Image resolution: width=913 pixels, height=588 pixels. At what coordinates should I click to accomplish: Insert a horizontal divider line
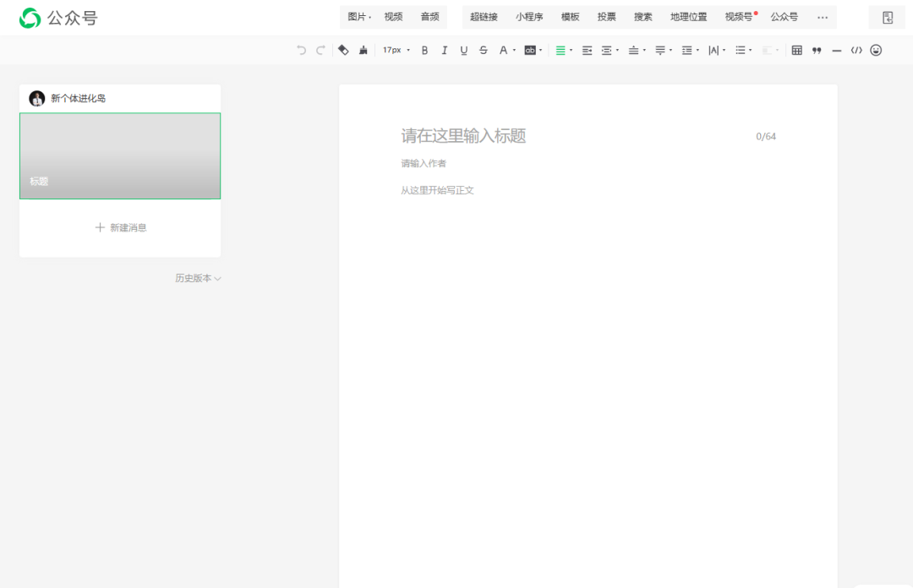836,51
